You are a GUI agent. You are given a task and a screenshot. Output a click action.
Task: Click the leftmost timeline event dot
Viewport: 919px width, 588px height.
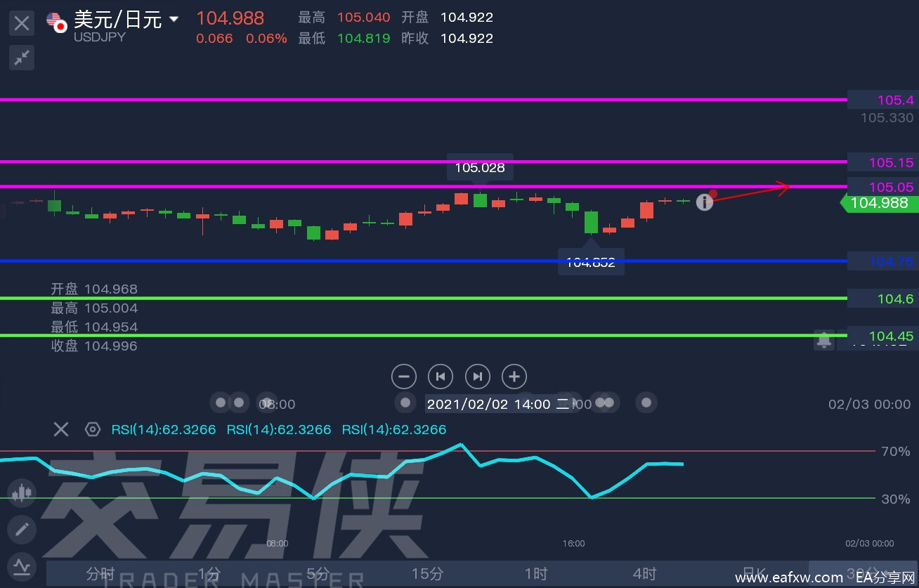click(221, 403)
